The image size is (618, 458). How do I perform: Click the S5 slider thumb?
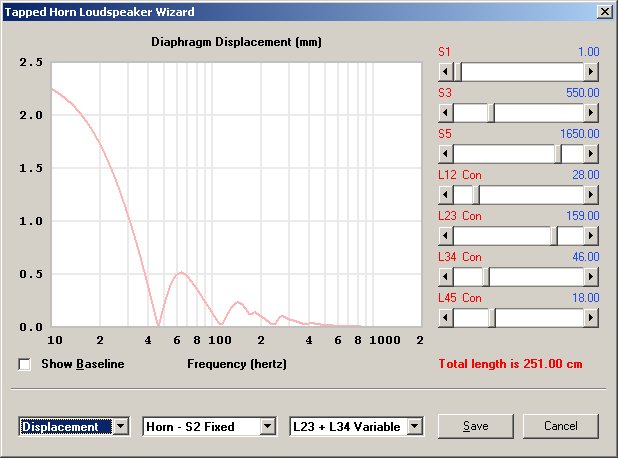558,154
